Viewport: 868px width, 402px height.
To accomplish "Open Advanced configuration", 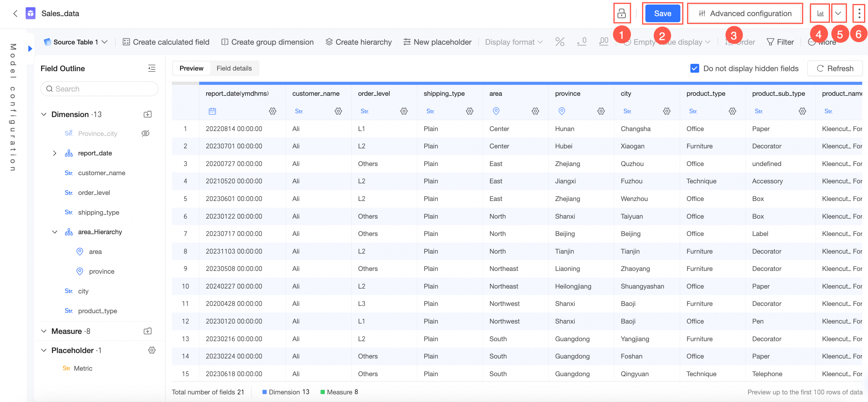I will tap(745, 13).
